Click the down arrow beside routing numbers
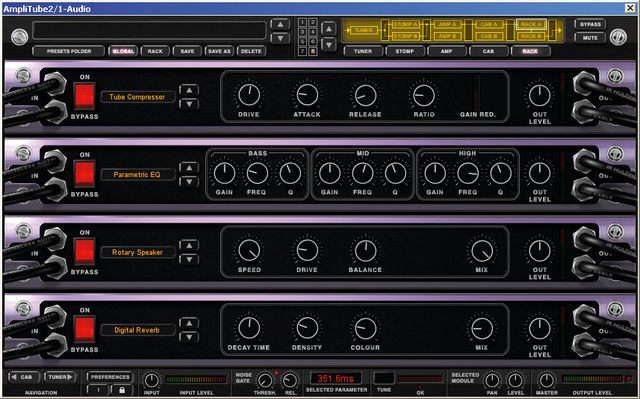The height and width of the screenshot is (399, 640). coord(329,44)
